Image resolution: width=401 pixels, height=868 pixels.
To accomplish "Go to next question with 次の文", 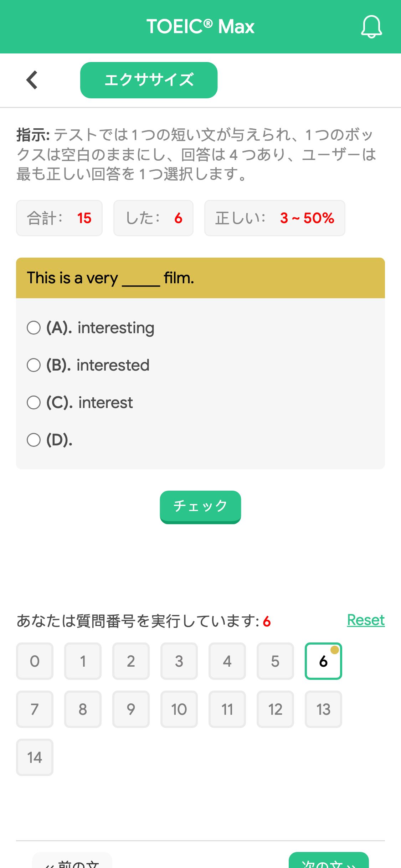I will coord(329,862).
